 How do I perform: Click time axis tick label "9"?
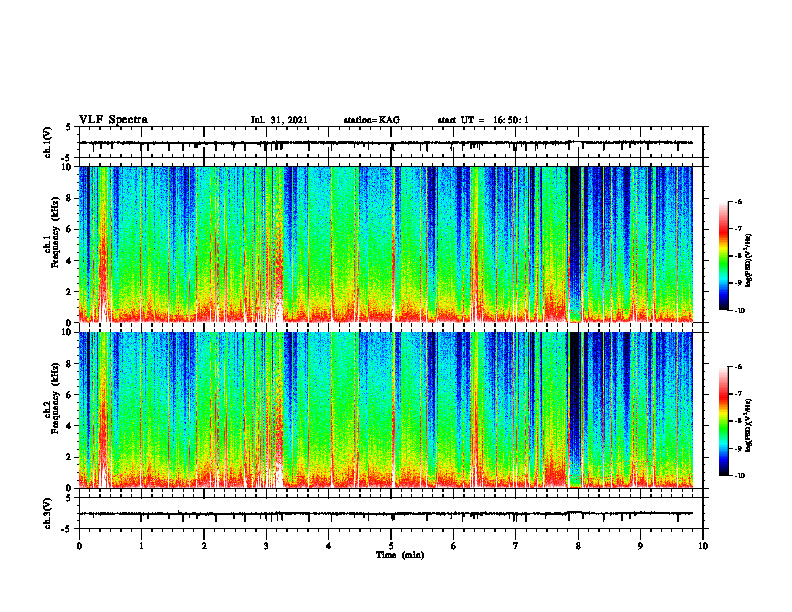(x=640, y=546)
